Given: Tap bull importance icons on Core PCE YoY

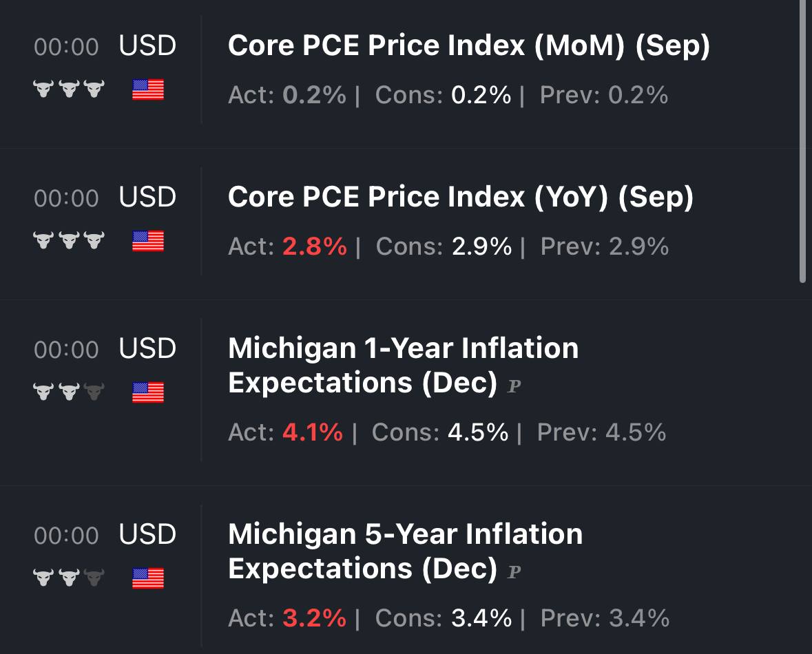Looking at the screenshot, I should [x=69, y=240].
